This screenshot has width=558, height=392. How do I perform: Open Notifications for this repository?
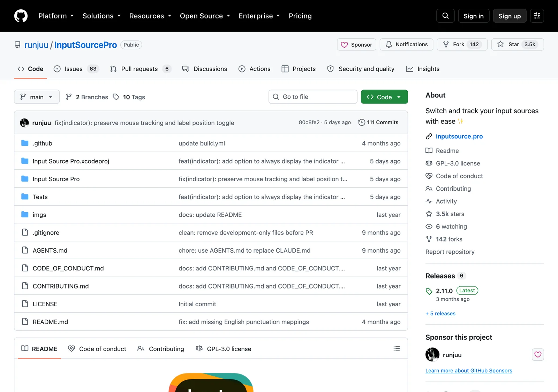coord(406,44)
